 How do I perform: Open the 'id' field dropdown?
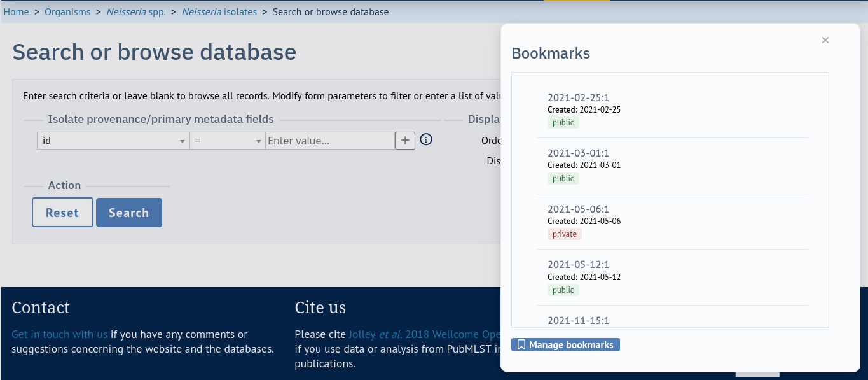pos(113,141)
